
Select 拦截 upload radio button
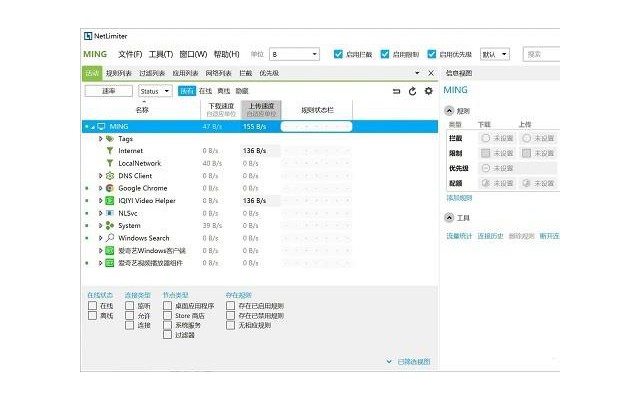pyautogui.click(x=527, y=138)
